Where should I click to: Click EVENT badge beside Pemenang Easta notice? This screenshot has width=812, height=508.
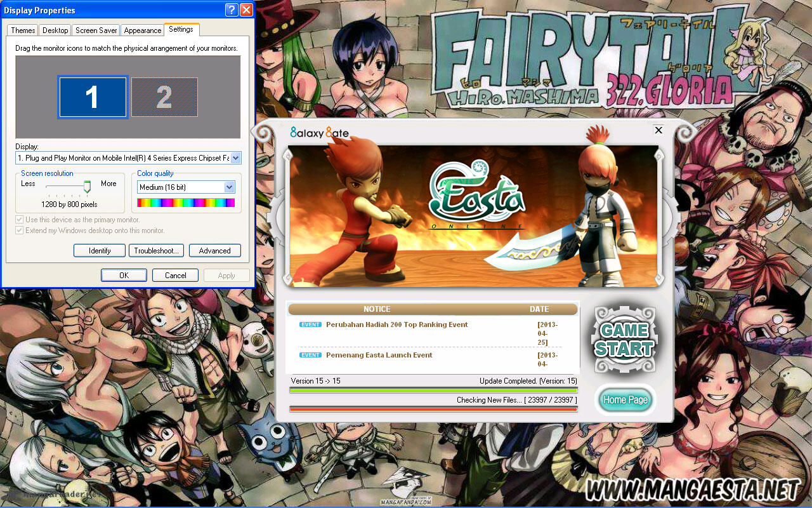tap(310, 355)
